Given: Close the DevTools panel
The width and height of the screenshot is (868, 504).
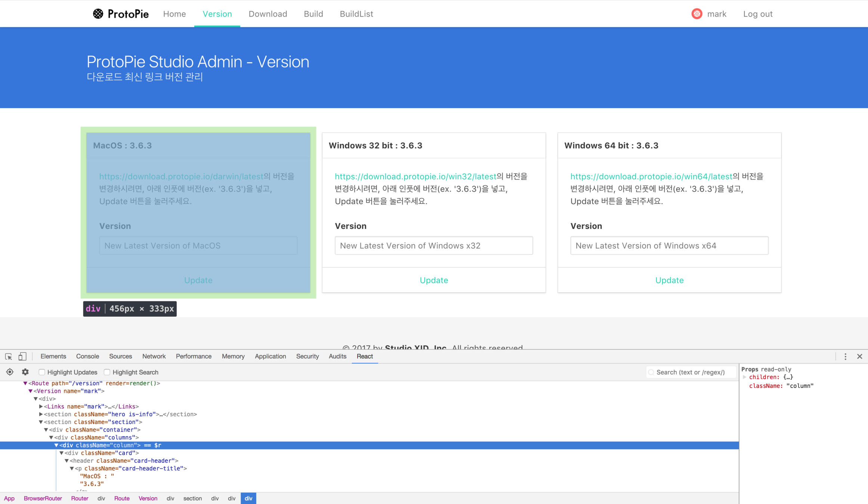Looking at the screenshot, I should point(859,357).
